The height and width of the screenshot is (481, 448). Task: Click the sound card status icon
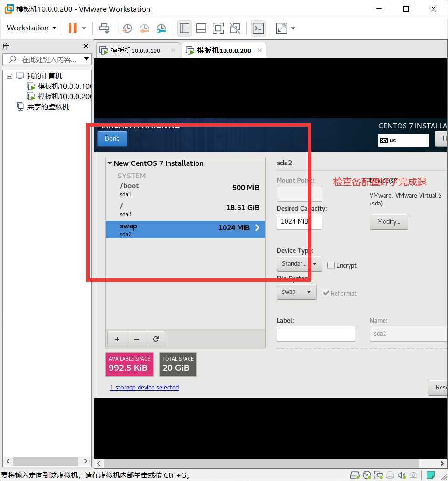pyautogui.click(x=402, y=475)
